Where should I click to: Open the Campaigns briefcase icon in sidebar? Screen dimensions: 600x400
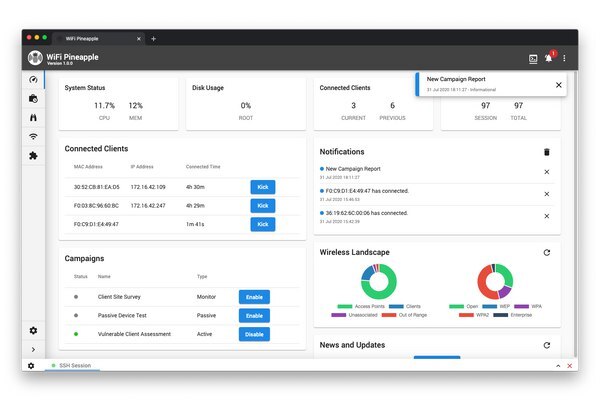33,99
